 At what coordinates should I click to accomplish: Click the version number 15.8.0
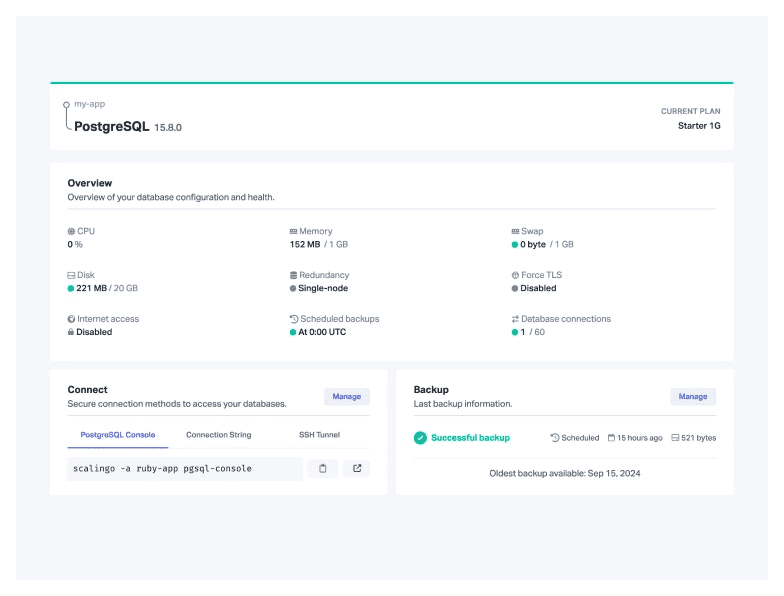pos(168,128)
